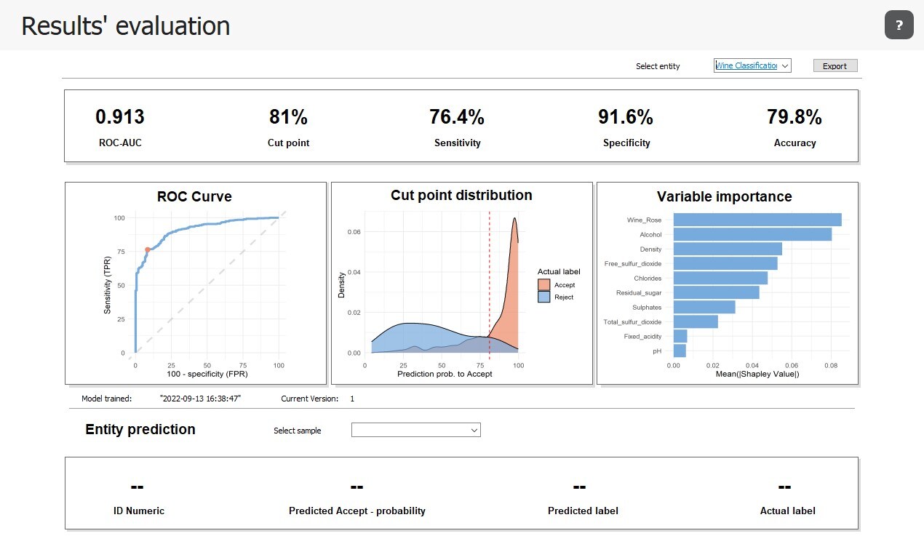Image resolution: width=924 pixels, height=560 pixels.
Task: Click the model trained timestamp text
Action: tap(200, 399)
